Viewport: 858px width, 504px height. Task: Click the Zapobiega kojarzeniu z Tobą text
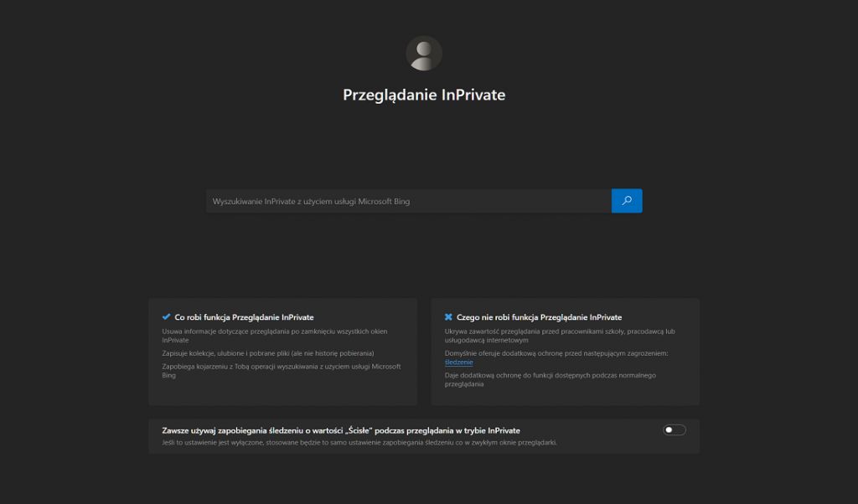[277, 368]
